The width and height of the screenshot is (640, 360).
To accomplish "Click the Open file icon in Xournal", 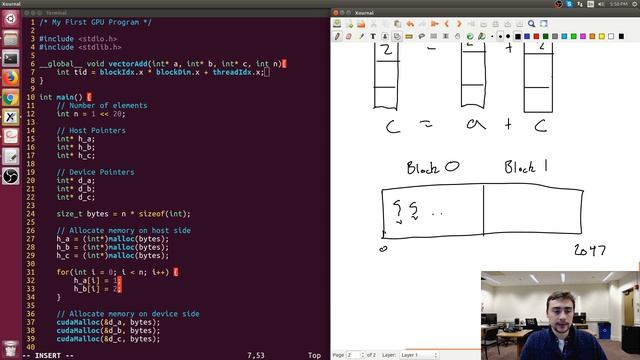I will [361, 24].
